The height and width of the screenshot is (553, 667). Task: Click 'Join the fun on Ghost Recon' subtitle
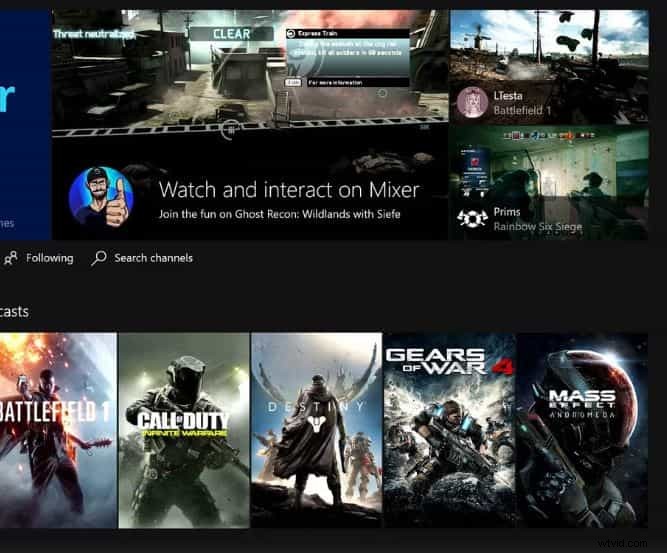click(x=279, y=214)
